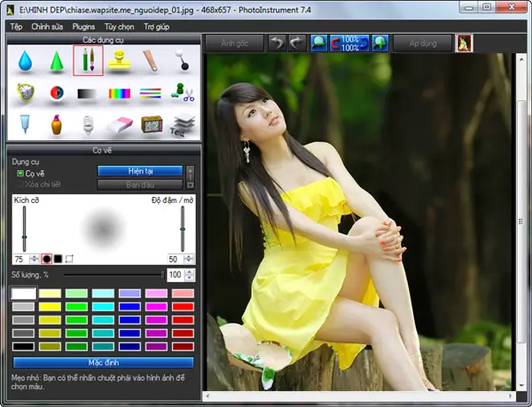
Task: Adjust the Độ đậm / mờ stepper arrows
Action: (188, 259)
